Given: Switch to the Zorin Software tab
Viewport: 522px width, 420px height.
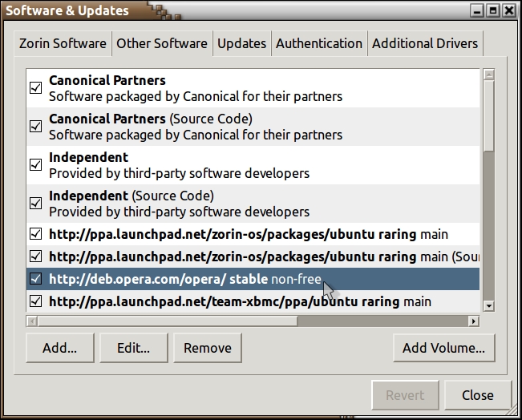Looking at the screenshot, I should [x=61, y=43].
